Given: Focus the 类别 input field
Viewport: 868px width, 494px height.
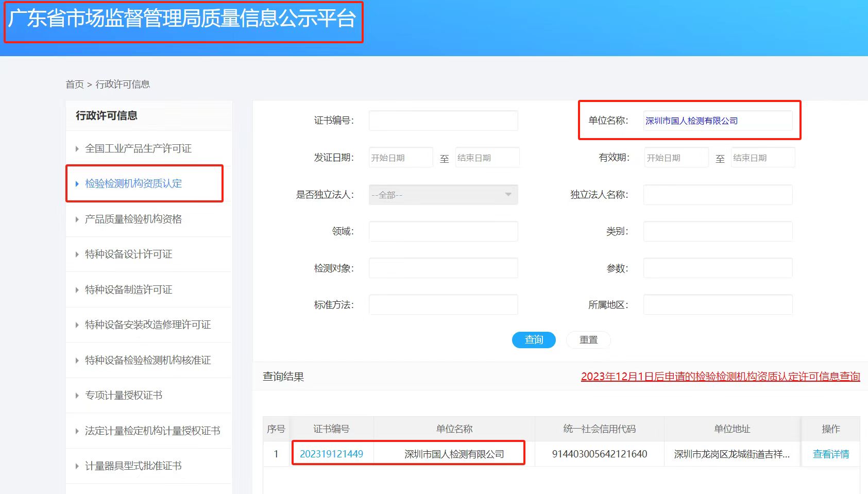Looking at the screenshot, I should pyautogui.click(x=718, y=231).
